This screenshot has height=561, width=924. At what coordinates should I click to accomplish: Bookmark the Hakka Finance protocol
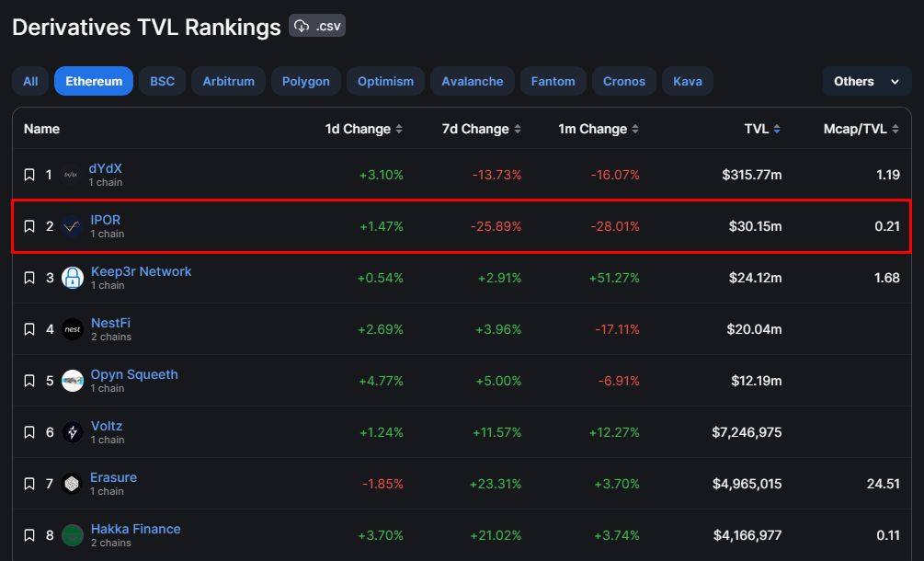tap(29, 535)
